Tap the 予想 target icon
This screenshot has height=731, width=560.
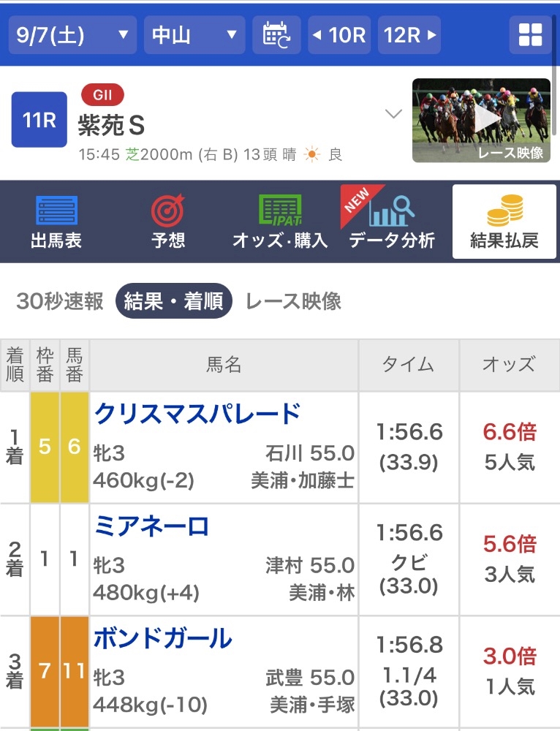tap(168, 211)
